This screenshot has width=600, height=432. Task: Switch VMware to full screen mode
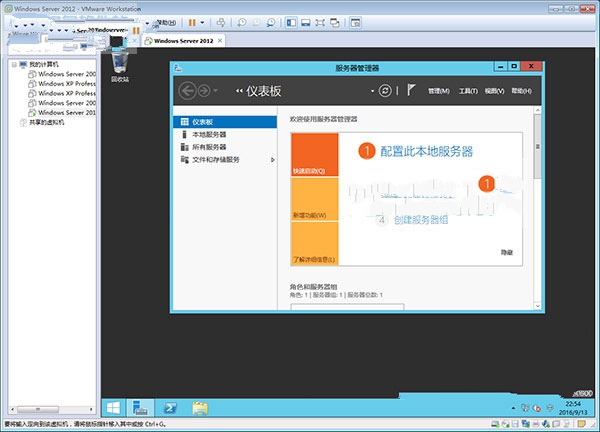pos(320,23)
